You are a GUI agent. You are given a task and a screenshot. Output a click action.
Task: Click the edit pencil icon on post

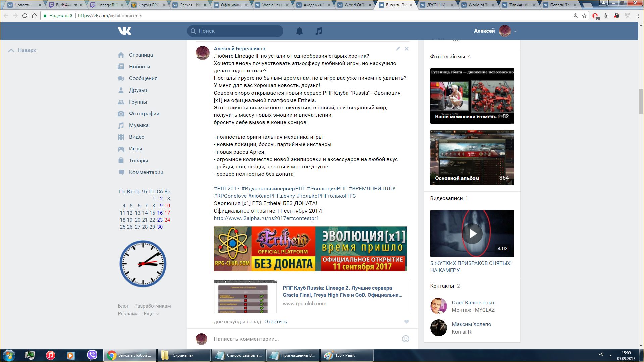pyautogui.click(x=398, y=49)
